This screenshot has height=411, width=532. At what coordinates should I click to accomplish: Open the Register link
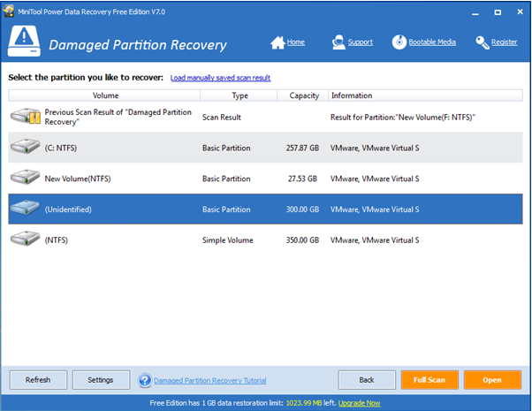click(505, 42)
